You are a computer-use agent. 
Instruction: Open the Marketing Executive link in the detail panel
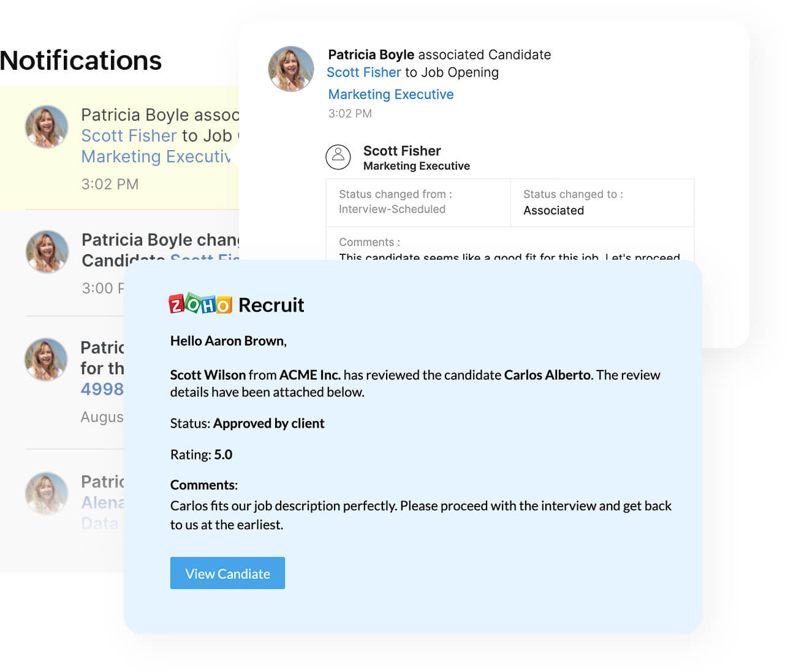click(391, 94)
